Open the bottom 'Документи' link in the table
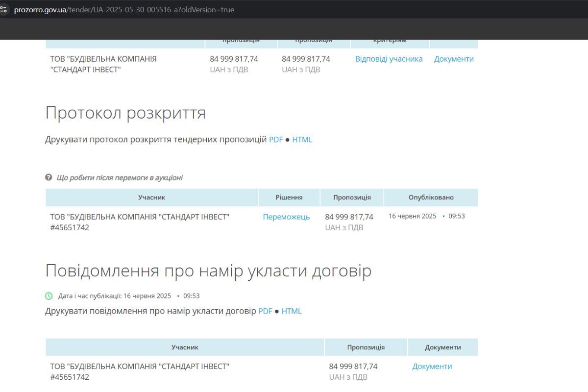Viewport: 588px width, 392px height. click(x=432, y=366)
